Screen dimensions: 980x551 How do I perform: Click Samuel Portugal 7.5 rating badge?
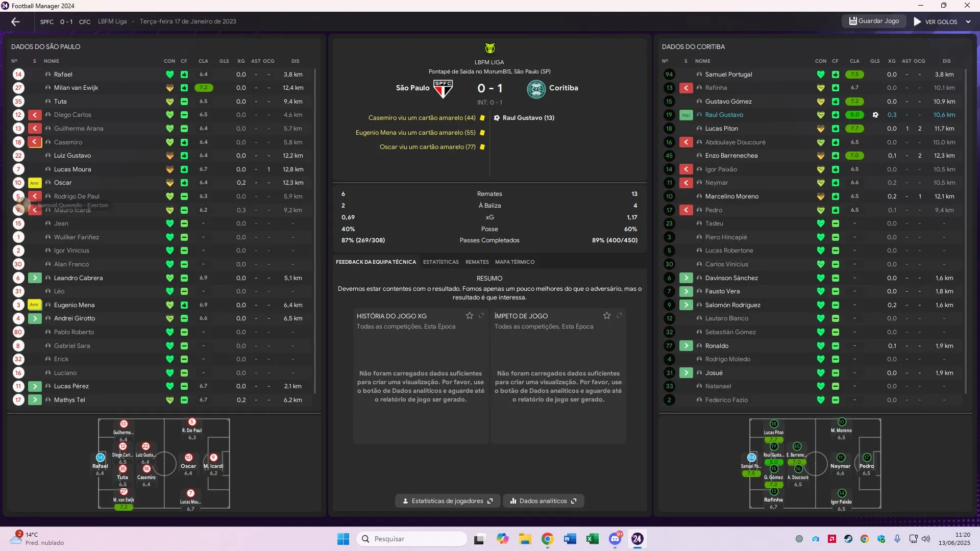pyautogui.click(x=855, y=74)
